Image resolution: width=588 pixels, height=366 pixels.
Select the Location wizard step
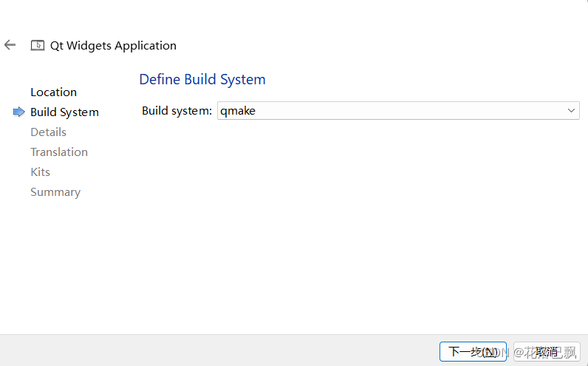54,92
